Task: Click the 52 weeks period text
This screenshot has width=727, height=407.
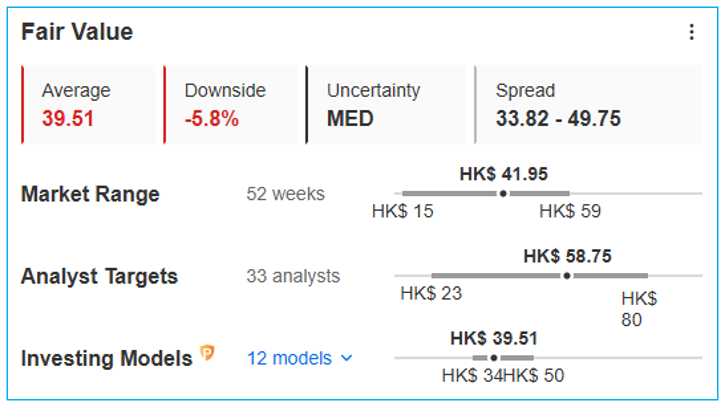Action: click(x=286, y=194)
